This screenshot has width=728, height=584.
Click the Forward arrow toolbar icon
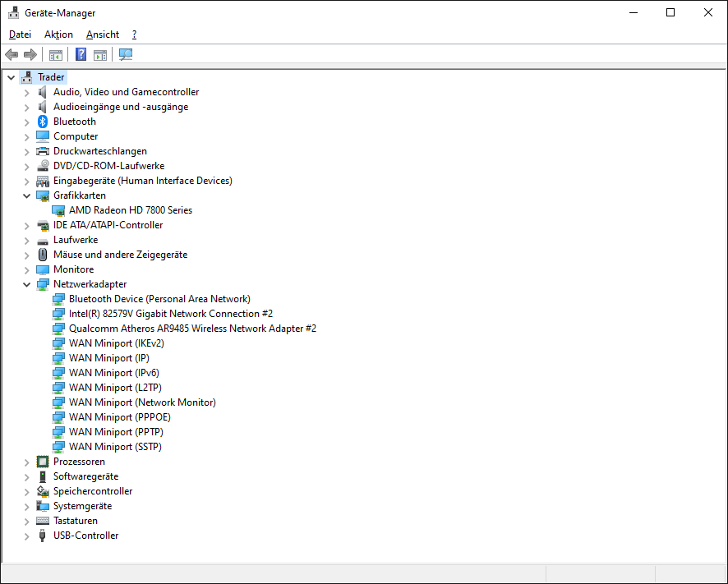[30, 55]
